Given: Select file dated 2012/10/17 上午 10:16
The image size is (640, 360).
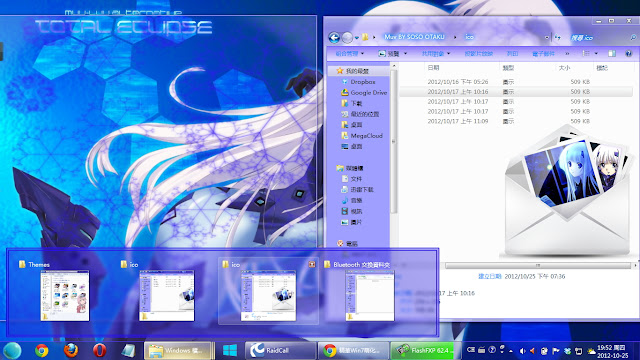Looking at the screenshot, I should point(516,91).
